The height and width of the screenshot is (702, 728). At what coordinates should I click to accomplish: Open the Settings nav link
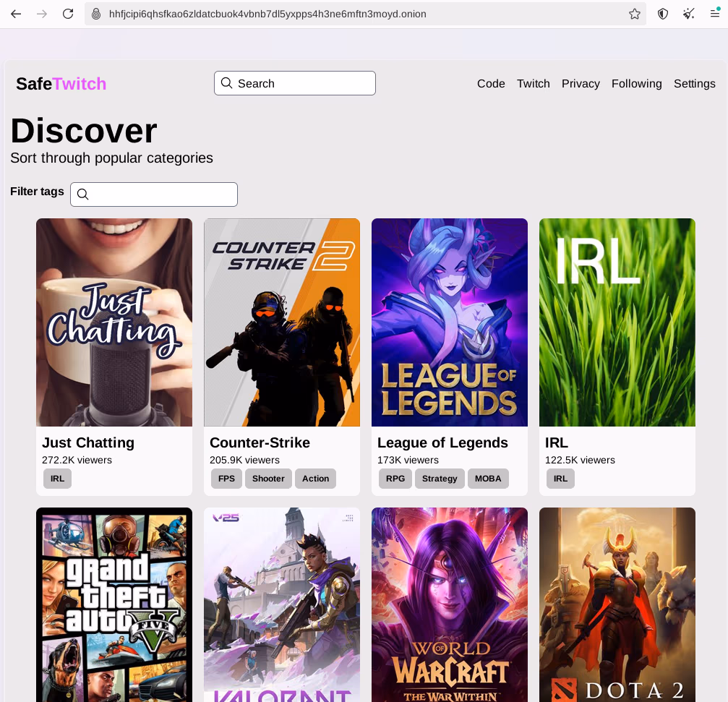point(694,84)
